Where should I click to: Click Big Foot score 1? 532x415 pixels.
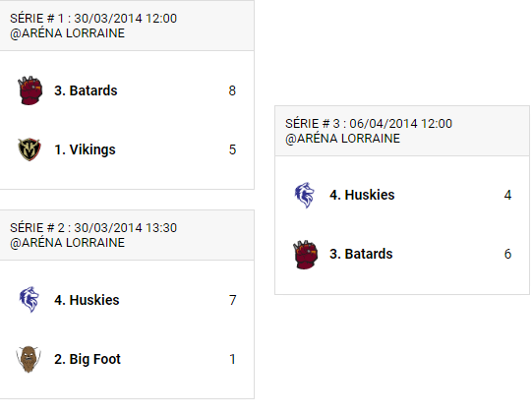pyautogui.click(x=232, y=359)
